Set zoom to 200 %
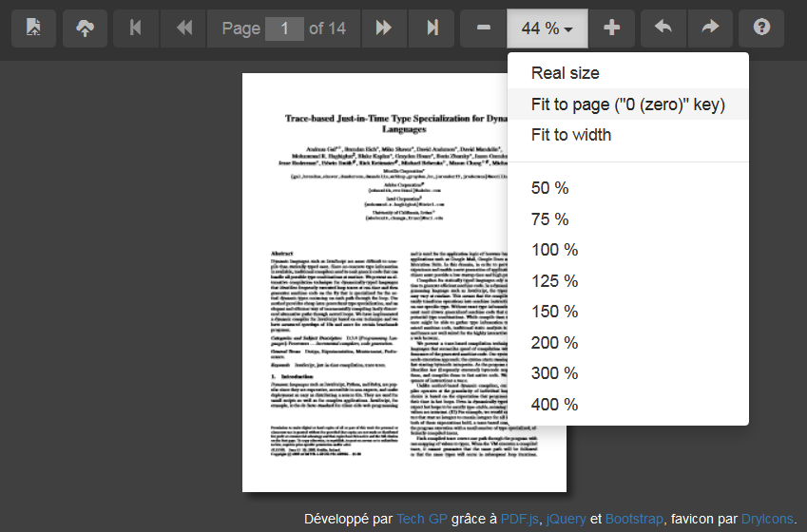 point(628,343)
